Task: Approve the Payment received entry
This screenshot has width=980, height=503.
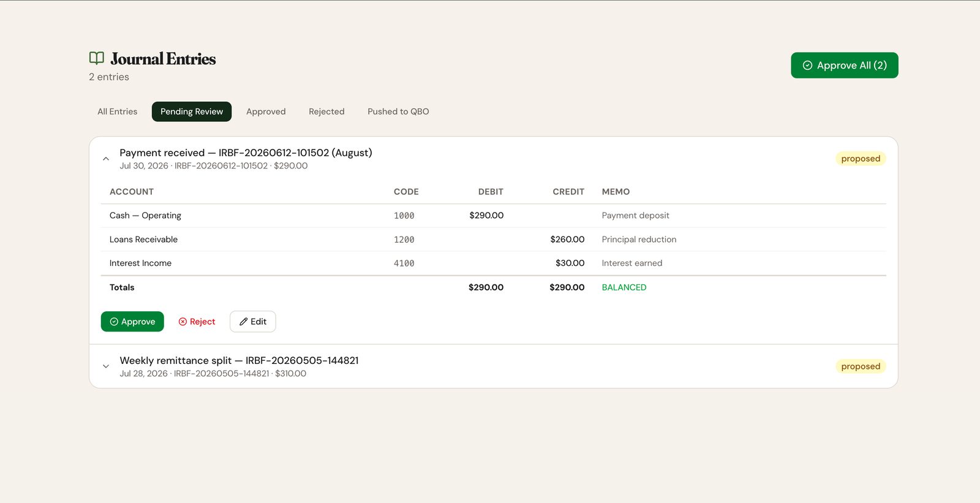Action: click(132, 322)
